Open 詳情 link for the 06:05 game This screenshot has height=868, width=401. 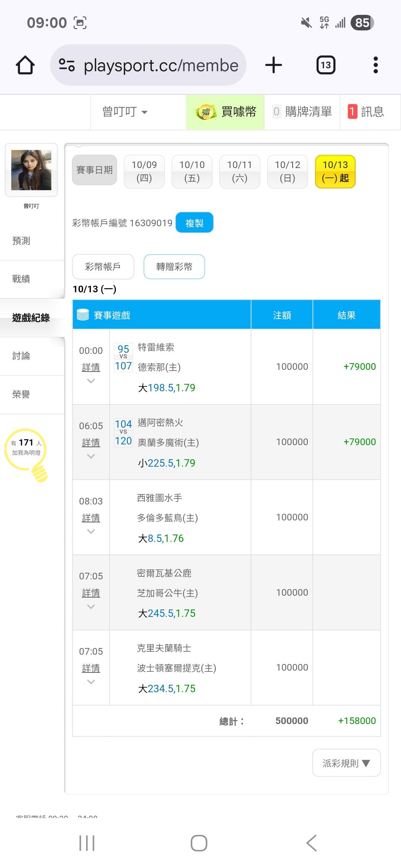[x=91, y=443]
